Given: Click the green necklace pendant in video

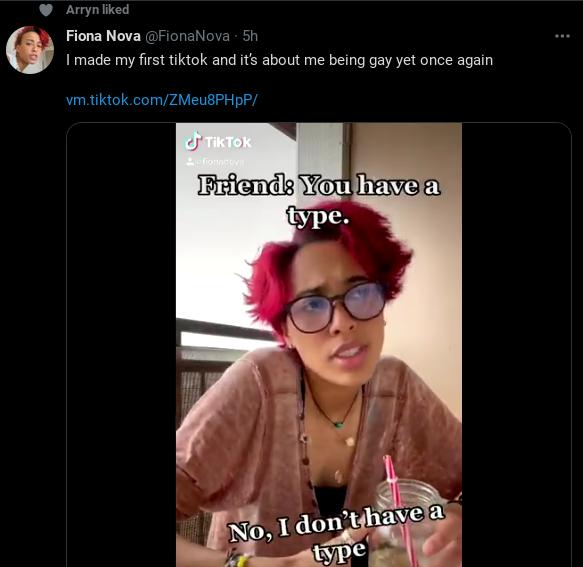Looking at the screenshot, I should [x=338, y=424].
